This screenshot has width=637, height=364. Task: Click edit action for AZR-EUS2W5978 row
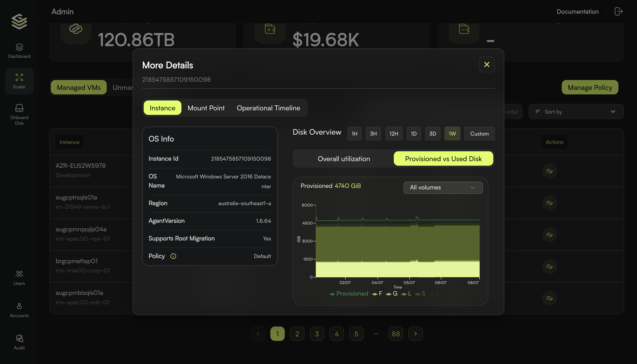pos(549,171)
